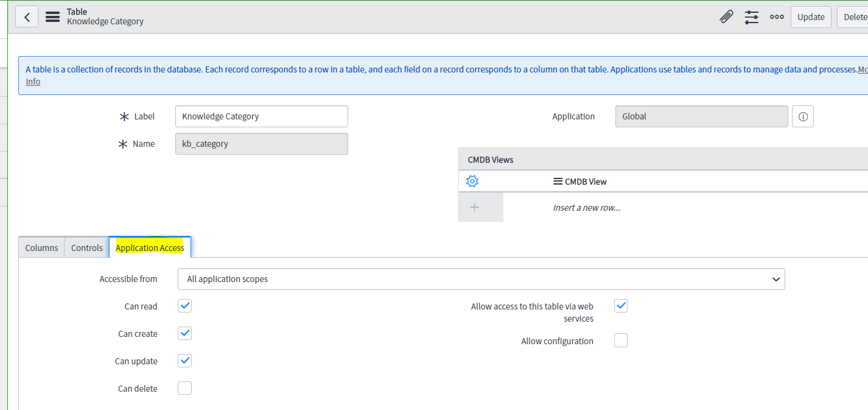The height and width of the screenshot is (410, 868).
Task: Click the CMDB View context menu icon
Action: pos(558,181)
